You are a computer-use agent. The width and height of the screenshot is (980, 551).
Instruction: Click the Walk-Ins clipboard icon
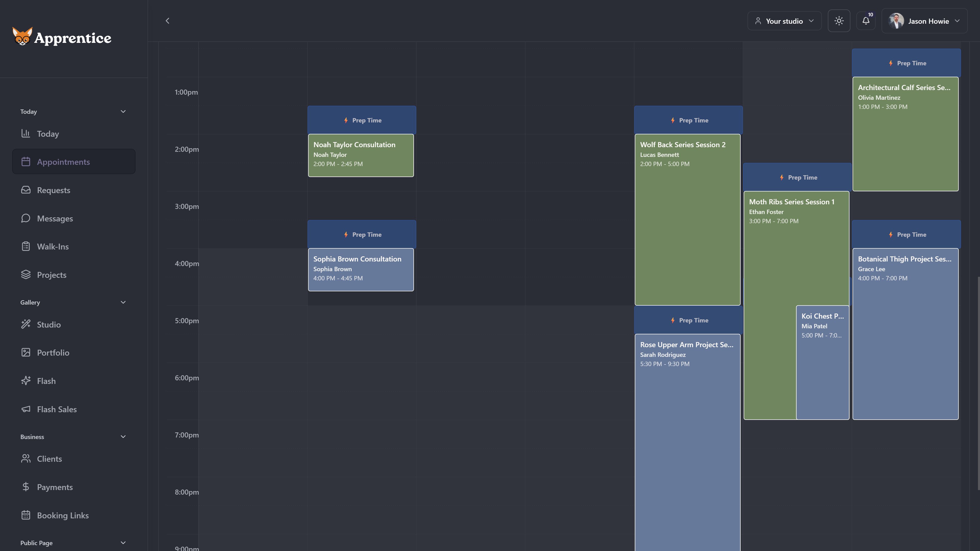(26, 246)
